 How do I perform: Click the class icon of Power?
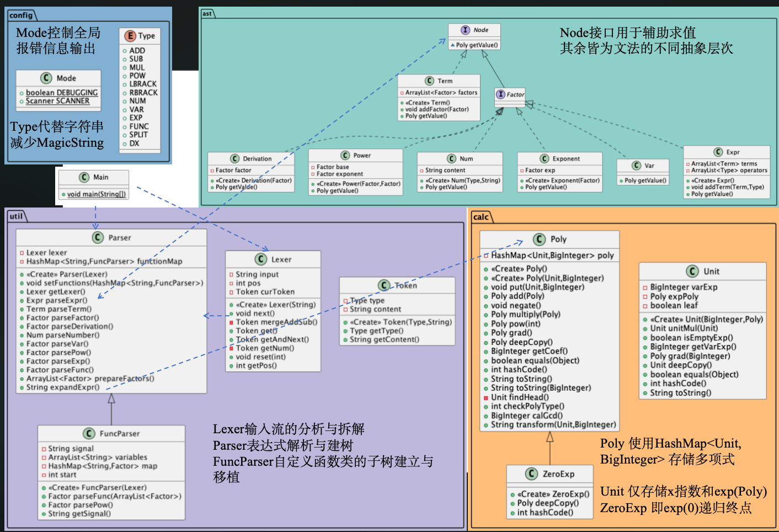[345, 155]
